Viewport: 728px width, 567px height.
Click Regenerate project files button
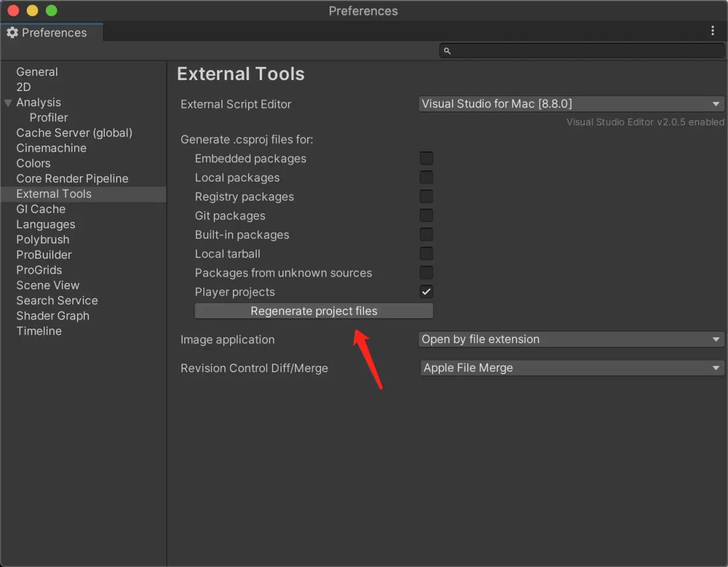coord(314,311)
